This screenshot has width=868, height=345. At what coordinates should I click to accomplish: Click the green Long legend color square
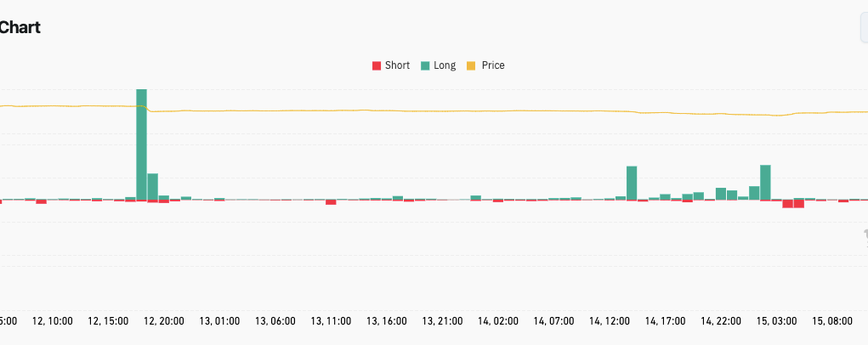click(x=425, y=65)
